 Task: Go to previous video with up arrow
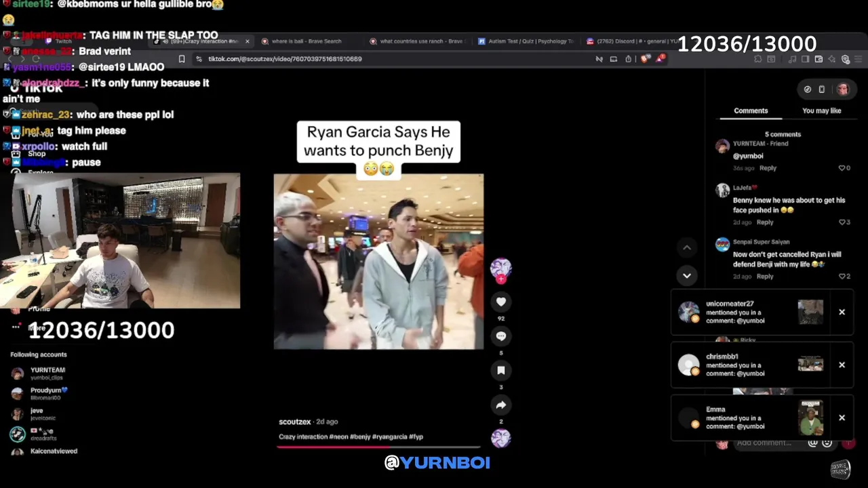tap(687, 248)
